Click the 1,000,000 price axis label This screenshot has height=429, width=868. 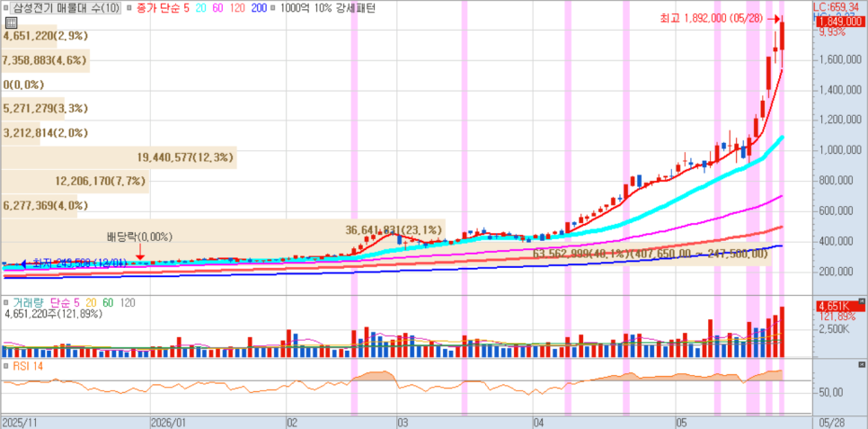[x=841, y=150]
